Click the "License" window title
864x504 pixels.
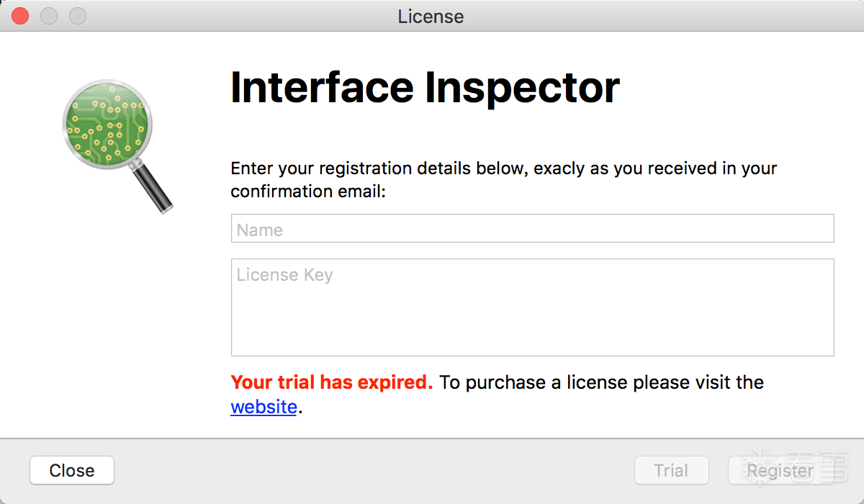[x=431, y=16]
